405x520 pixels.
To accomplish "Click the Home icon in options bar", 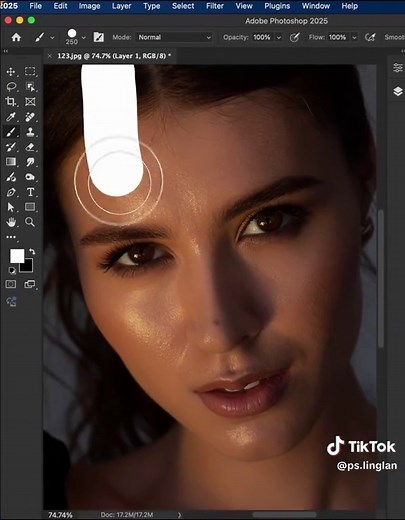I will point(16,37).
